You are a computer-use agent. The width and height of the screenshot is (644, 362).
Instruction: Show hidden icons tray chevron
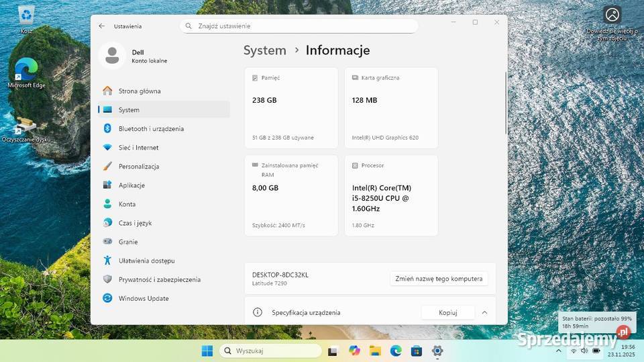(x=559, y=351)
